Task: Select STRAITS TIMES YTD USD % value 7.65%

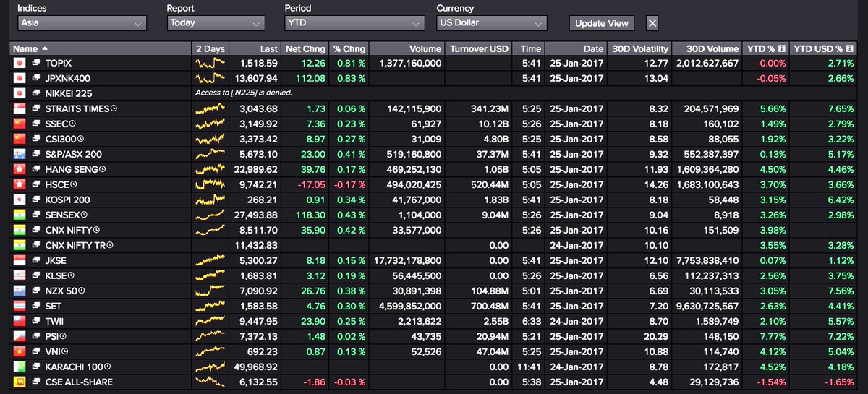Action: pyautogui.click(x=842, y=108)
